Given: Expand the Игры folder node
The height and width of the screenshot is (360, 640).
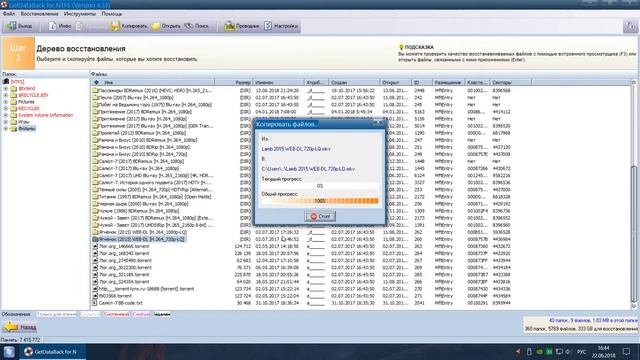Looking at the screenshot, I should [6, 122].
